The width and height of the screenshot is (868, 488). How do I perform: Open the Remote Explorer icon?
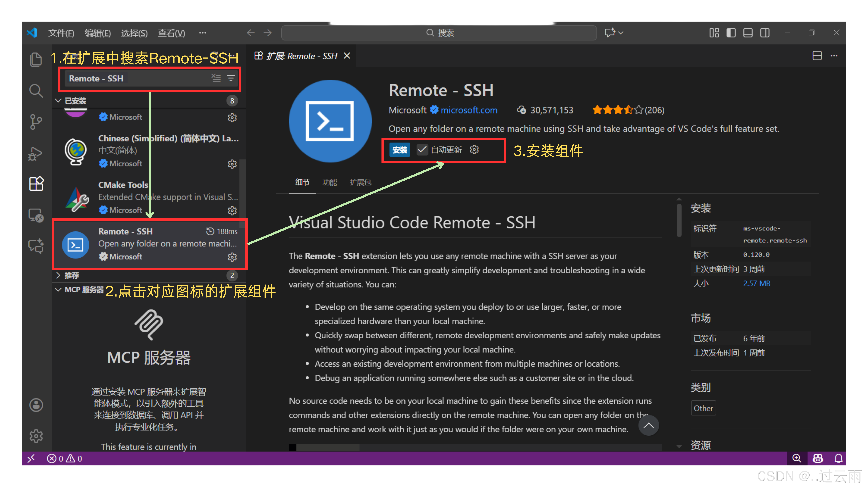(x=36, y=216)
